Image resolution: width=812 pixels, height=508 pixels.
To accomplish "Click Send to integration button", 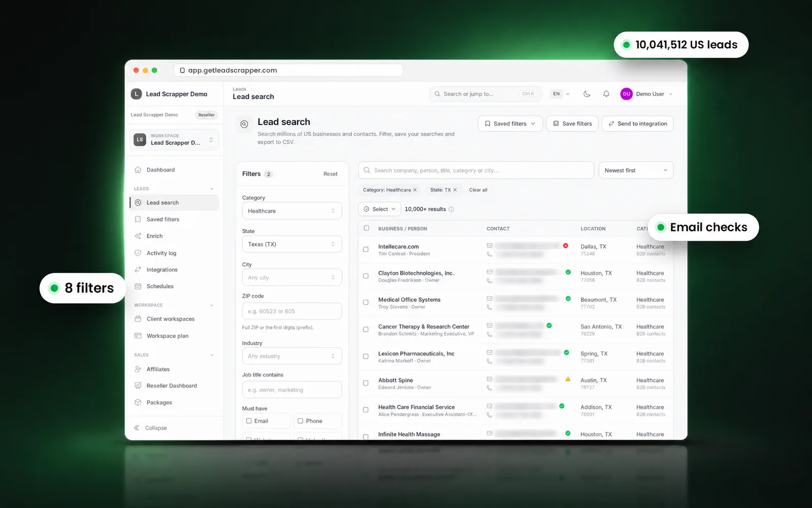I will pos(637,123).
